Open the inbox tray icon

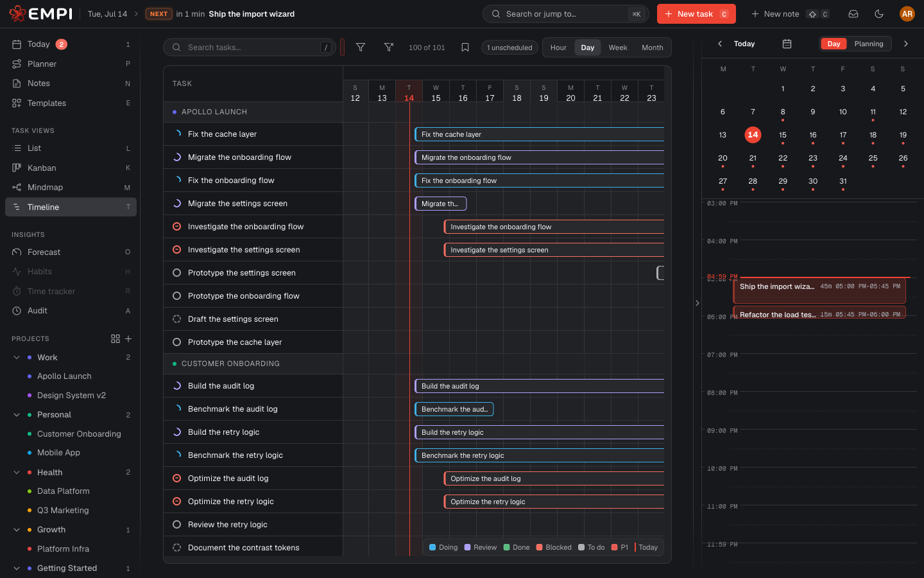point(853,13)
